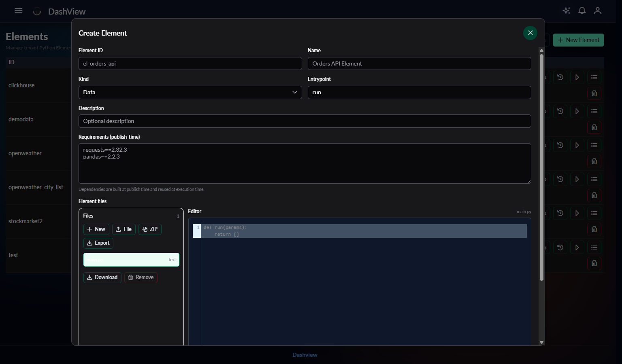Upload a file using the File button
This screenshot has width=622, height=364.
pos(124,229)
